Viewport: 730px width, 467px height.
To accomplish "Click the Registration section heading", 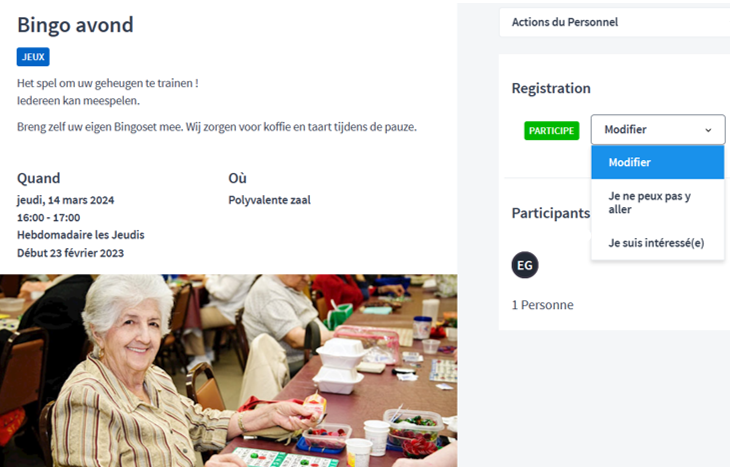I will 551,88.
